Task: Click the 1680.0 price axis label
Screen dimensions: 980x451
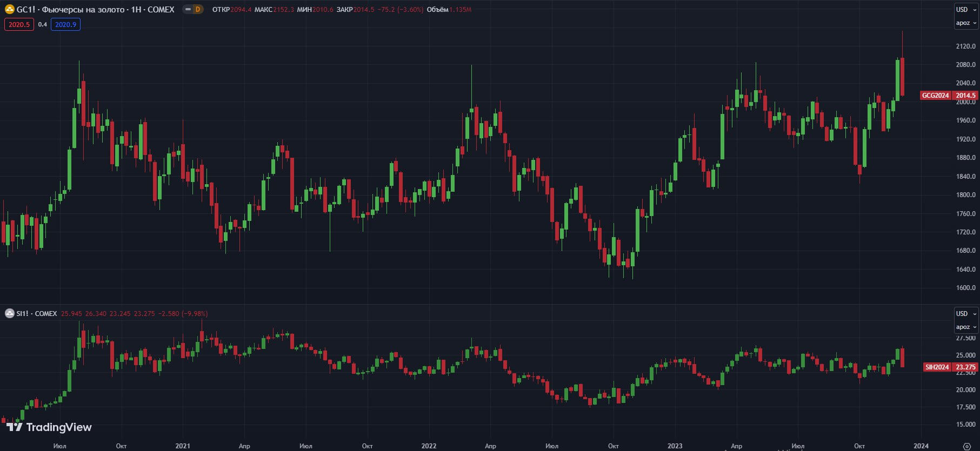Action: click(x=965, y=250)
